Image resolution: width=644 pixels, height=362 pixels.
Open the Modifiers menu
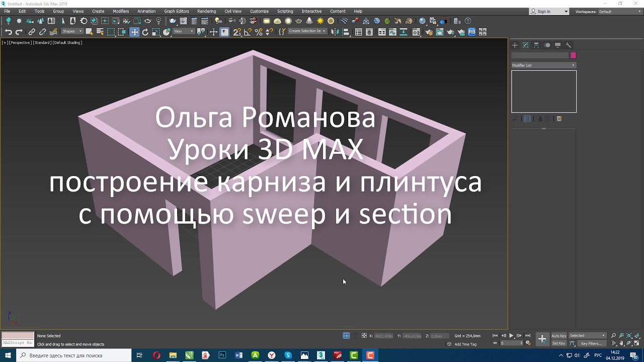point(121,11)
